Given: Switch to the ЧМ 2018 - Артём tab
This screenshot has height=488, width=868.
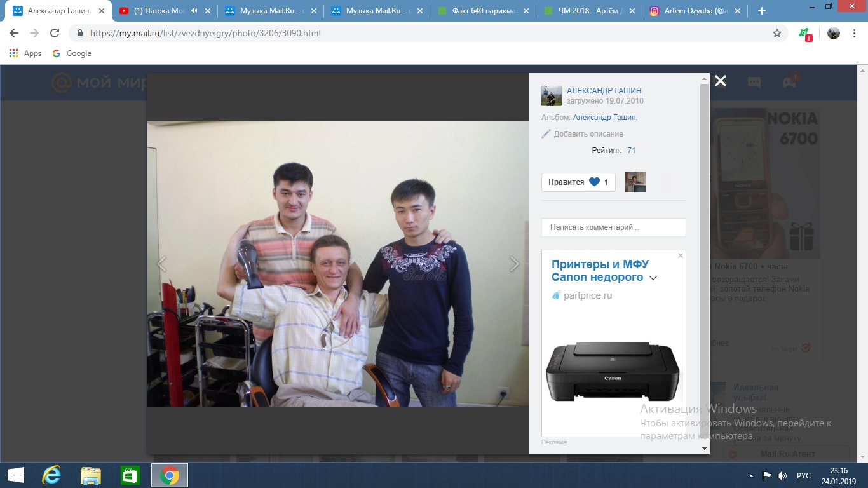Looking at the screenshot, I should click(588, 11).
